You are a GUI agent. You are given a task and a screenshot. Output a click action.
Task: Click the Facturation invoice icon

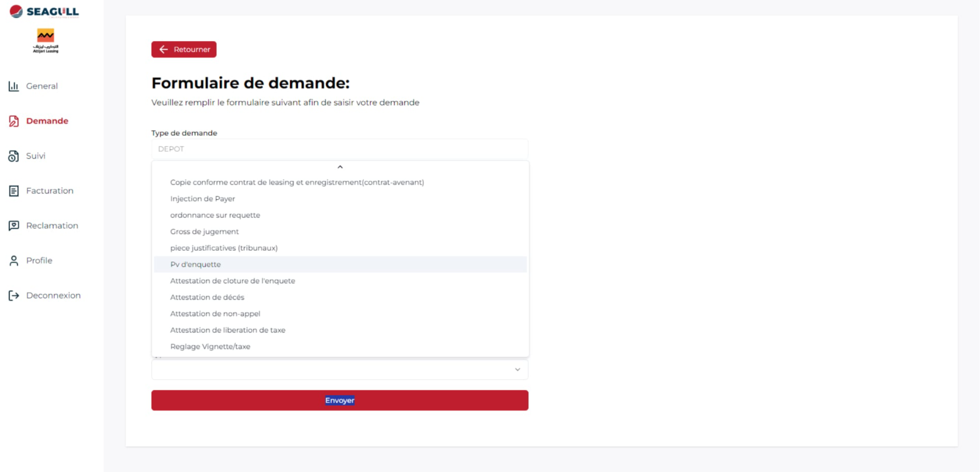click(13, 191)
